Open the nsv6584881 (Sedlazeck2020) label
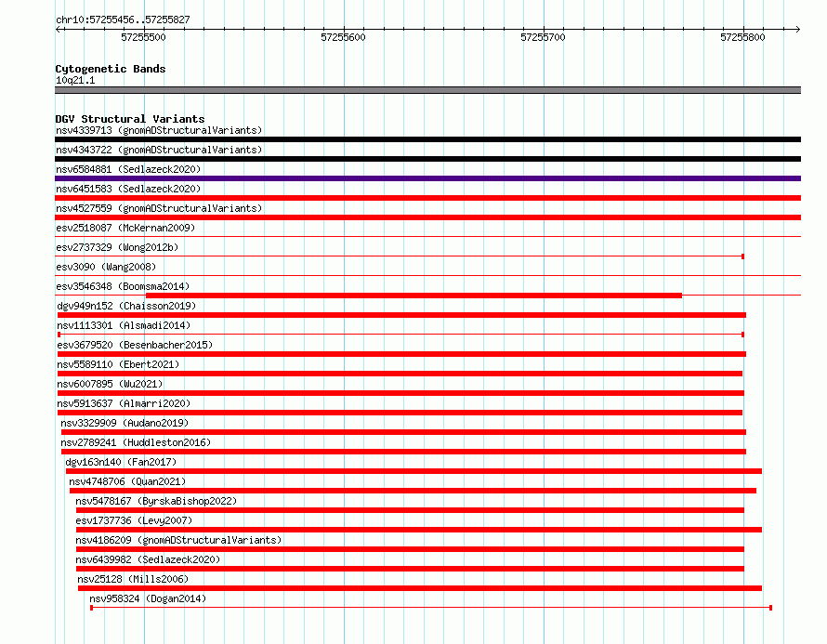Screen dimensions: 827x644 coord(128,169)
